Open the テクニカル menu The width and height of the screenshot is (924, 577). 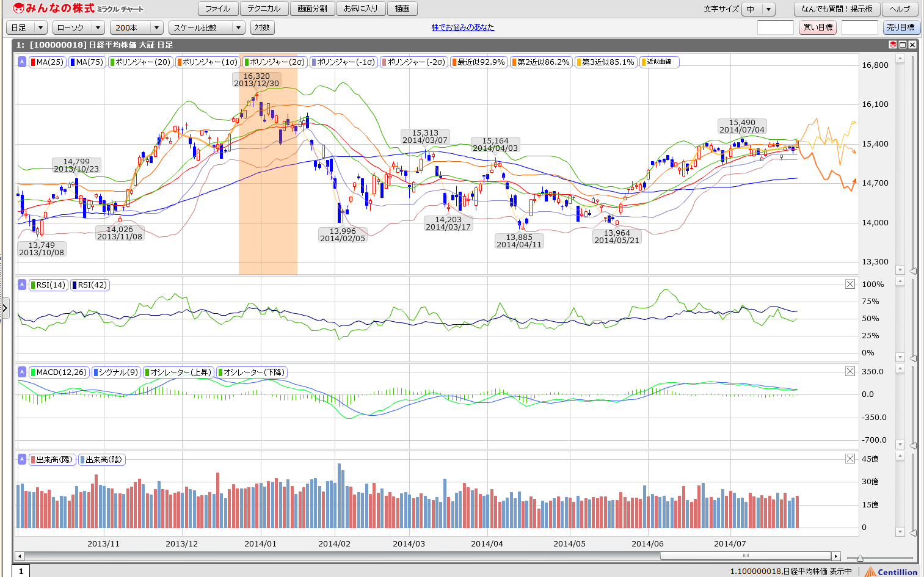click(264, 9)
